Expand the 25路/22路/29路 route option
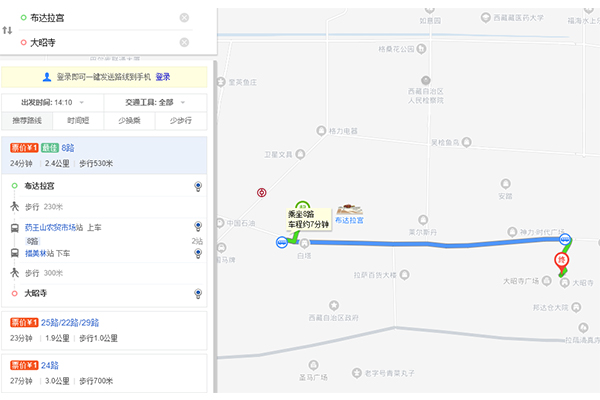 pyautogui.click(x=70, y=323)
